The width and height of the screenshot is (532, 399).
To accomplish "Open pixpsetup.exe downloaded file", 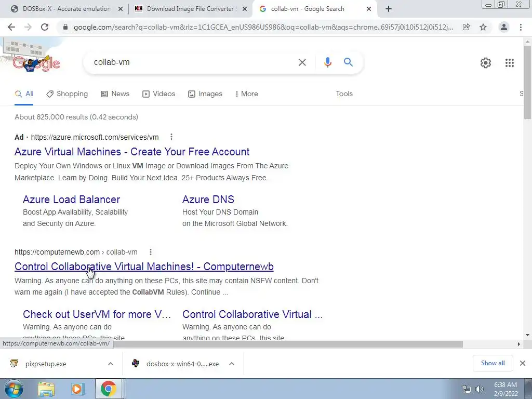I will tap(46, 364).
